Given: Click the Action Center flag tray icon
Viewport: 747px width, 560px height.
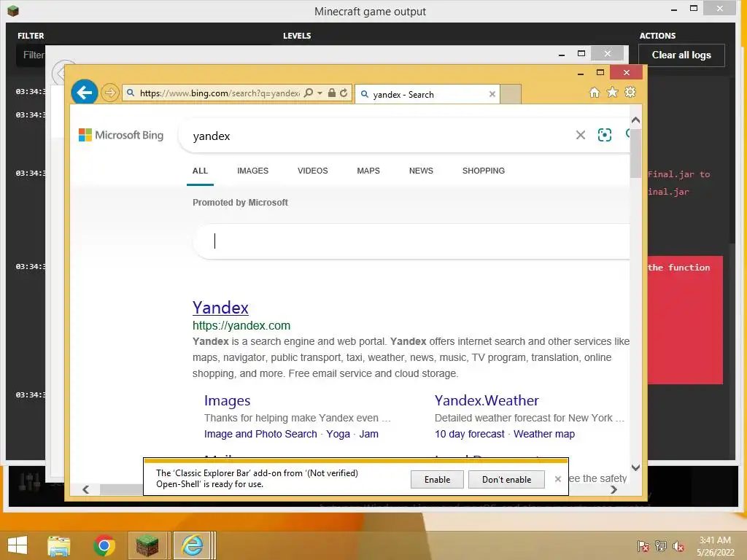Looking at the screenshot, I should (643, 545).
